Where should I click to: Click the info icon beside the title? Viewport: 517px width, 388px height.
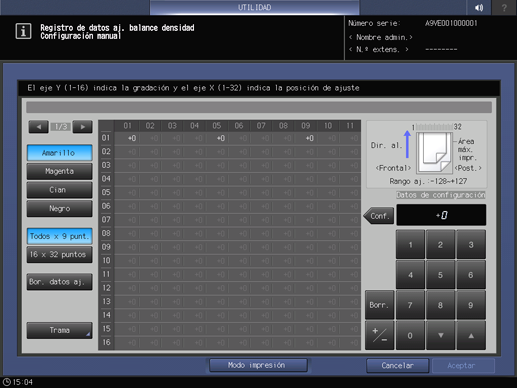pyautogui.click(x=23, y=31)
